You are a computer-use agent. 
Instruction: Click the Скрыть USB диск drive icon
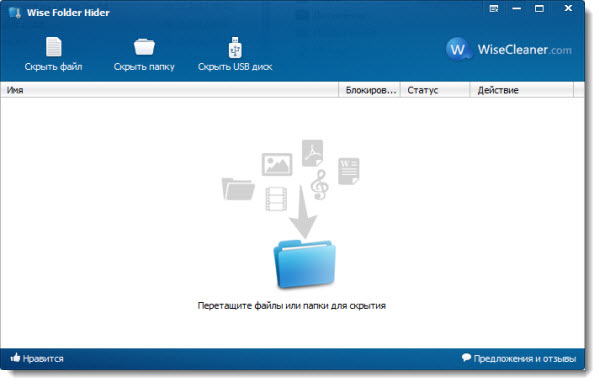[x=235, y=47]
